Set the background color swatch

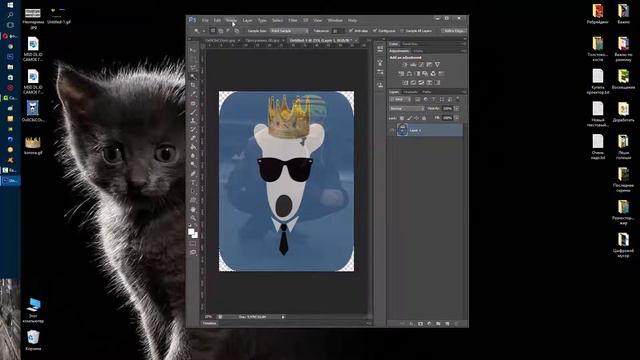(x=195, y=235)
